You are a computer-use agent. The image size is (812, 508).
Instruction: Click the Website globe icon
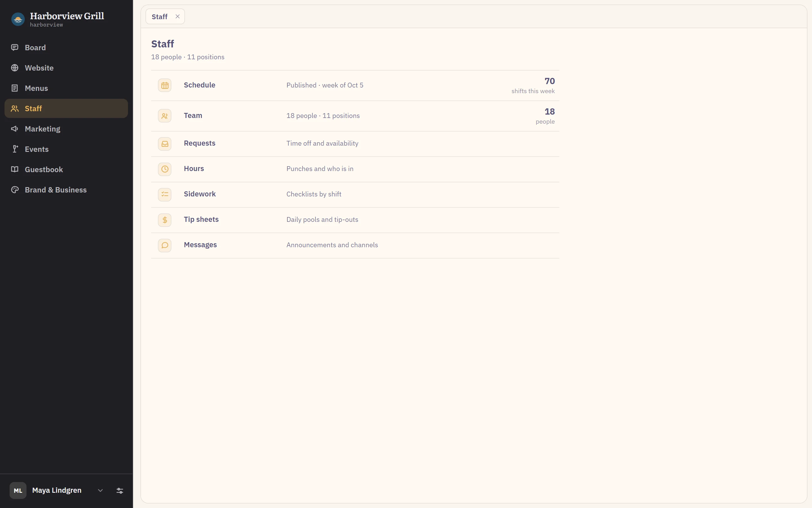15,68
